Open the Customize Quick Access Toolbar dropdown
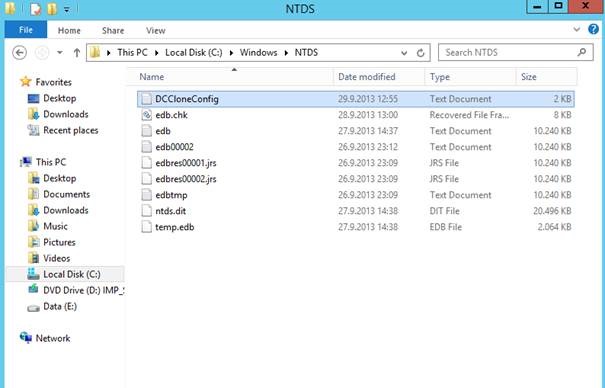 (67, 9)
